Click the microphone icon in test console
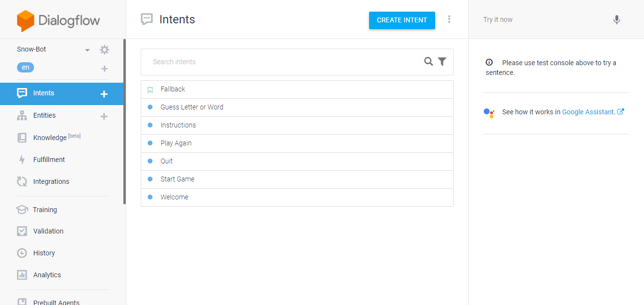 [616, 20]
